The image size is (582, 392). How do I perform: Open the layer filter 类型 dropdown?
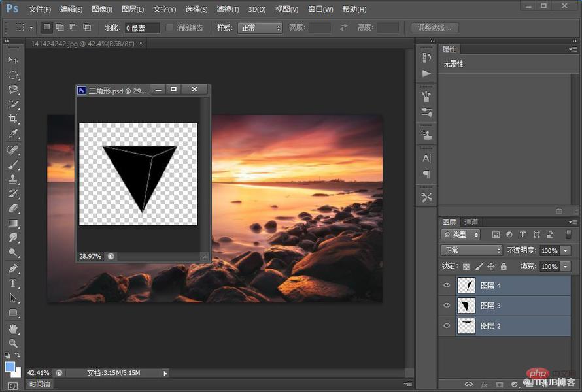pyautogui.click(x=460, y=235)
